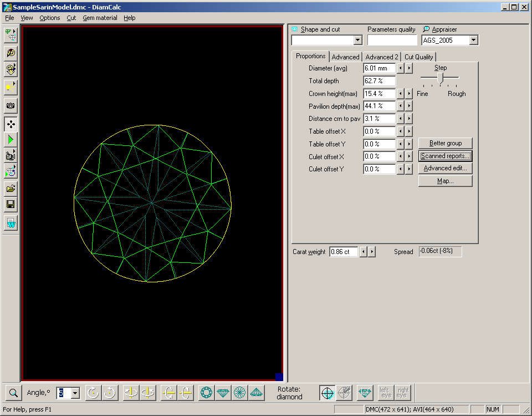Toggle the right eye view button
Viewport: 532px width, 416px height.
[x=402, y=393]
